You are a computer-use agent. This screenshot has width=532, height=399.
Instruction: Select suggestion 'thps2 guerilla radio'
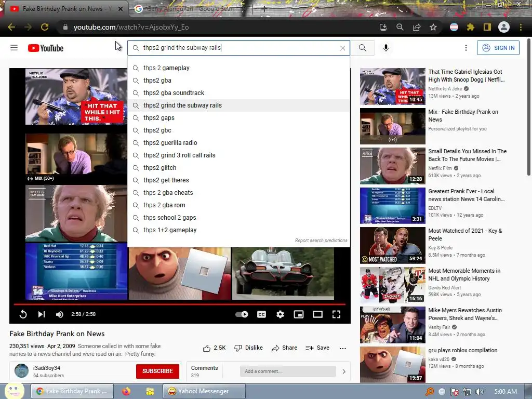coord(239,143)
